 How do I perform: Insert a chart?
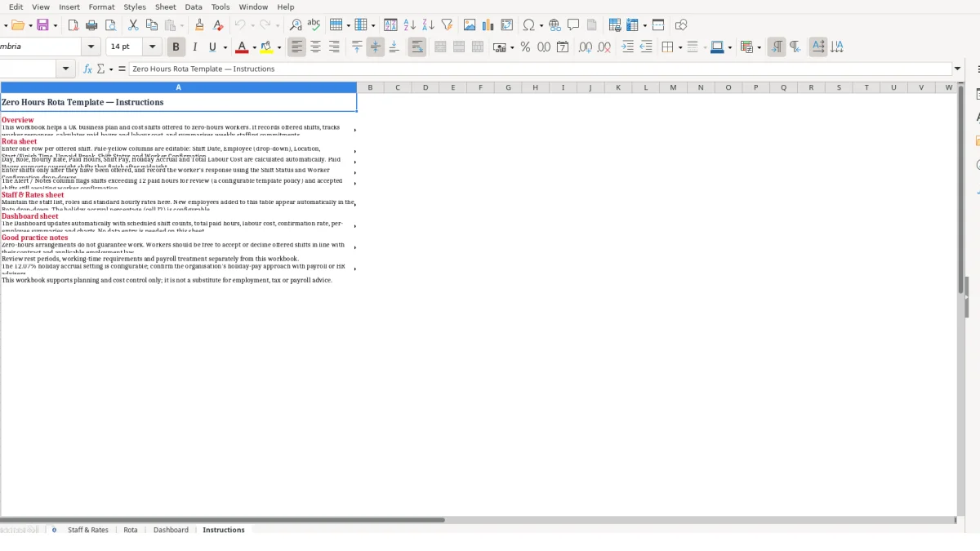488,25
